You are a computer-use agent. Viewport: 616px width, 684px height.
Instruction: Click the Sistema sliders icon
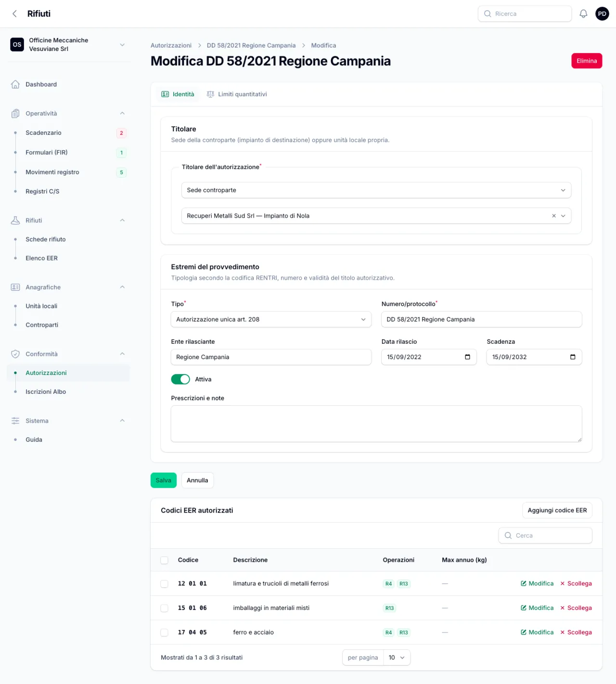tap(15, 421)
